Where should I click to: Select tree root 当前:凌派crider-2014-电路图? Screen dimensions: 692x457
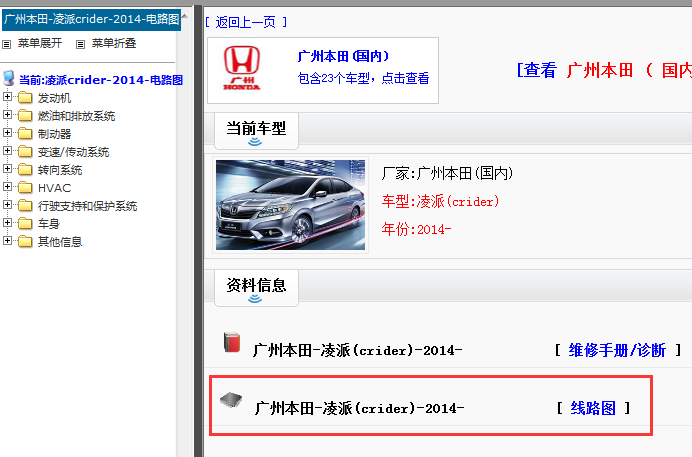click(x=101, y=80)
